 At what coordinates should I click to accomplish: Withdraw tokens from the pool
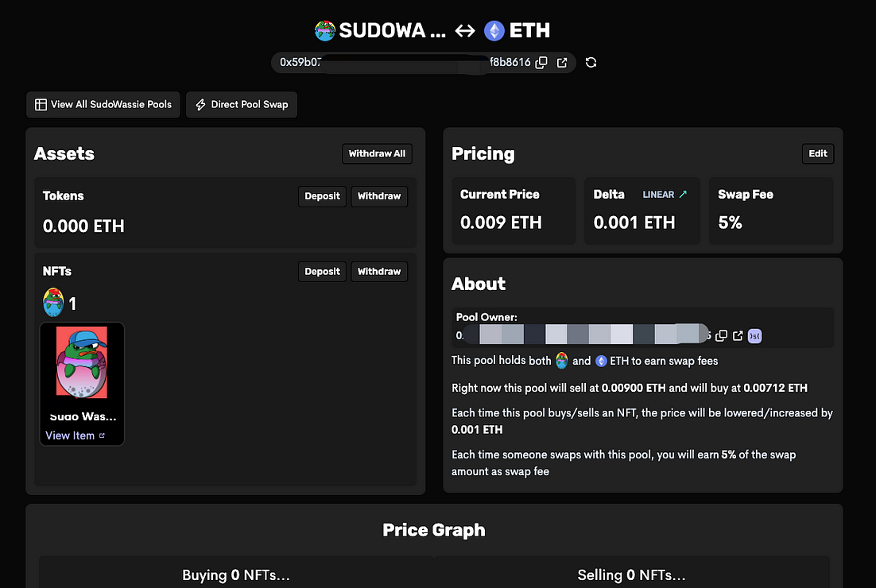(x=379, y=196)
